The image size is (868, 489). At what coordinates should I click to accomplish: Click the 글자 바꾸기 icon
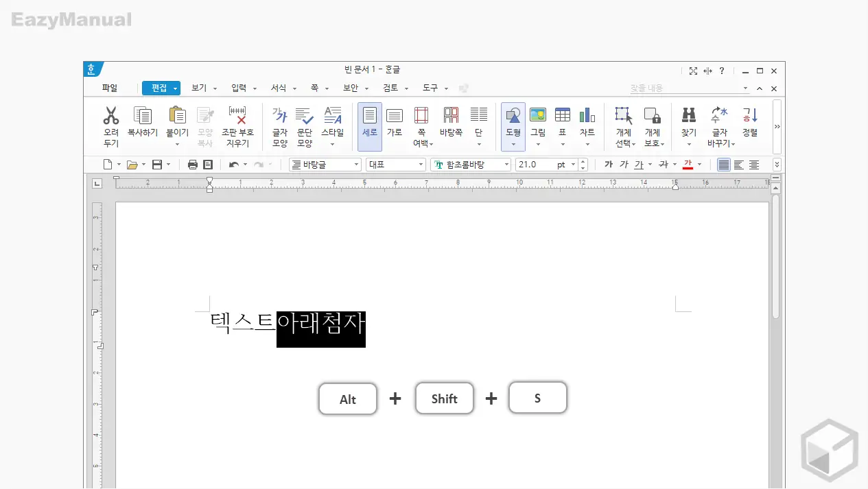click(719, 115)
